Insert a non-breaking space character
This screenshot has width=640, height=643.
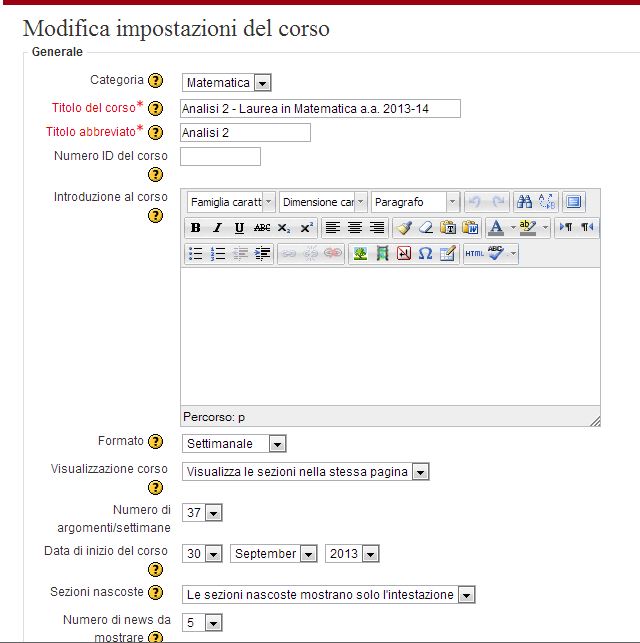(404, 254)
